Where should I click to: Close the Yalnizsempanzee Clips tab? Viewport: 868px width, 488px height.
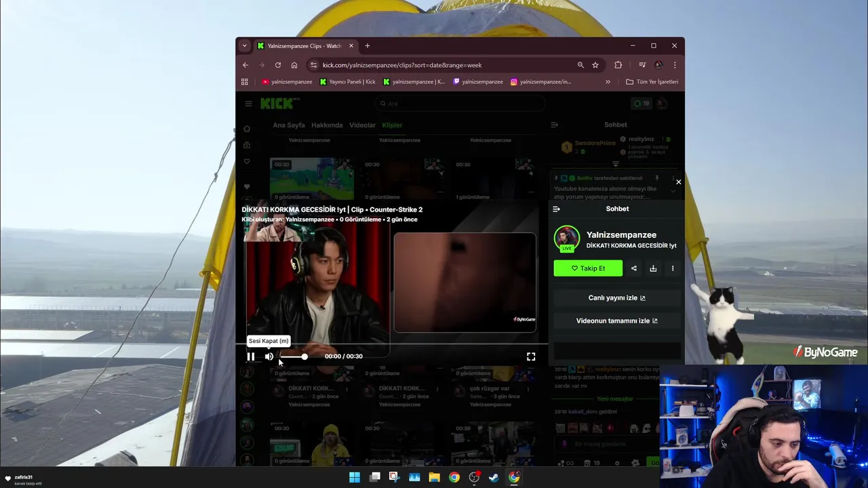(x=351, y=46)
